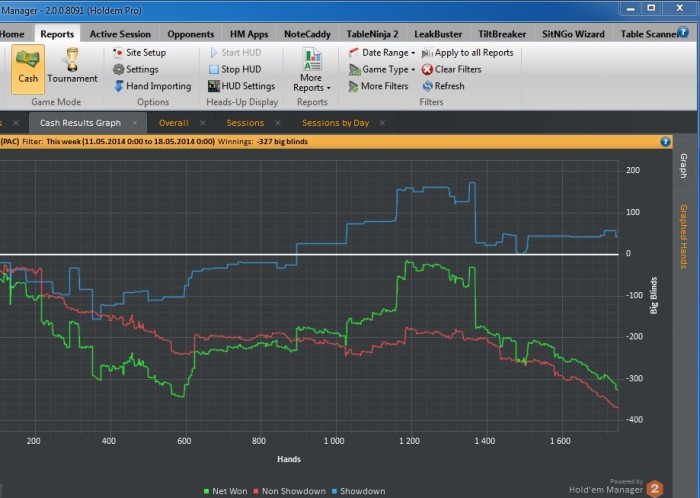Viewport: 700px width, 498px height.
Task: Open Site Setup option
Action: pos(139,53)
